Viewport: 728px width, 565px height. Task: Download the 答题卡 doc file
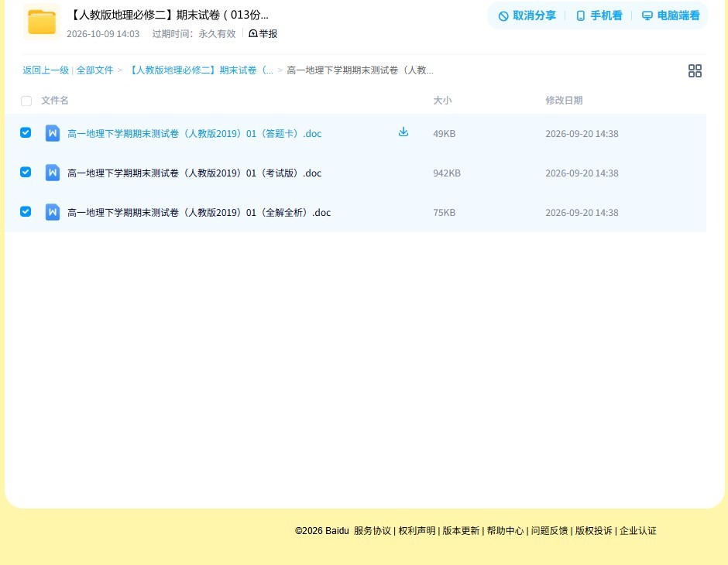403,132
